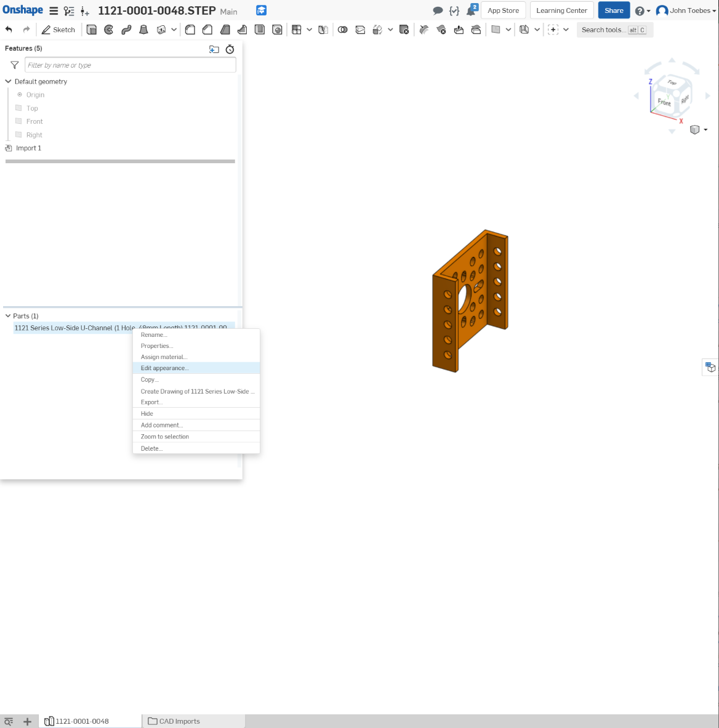Viewport: 719px width, 728px height.
Task: Select the Plane tool
Action: (x=496, y=30)
